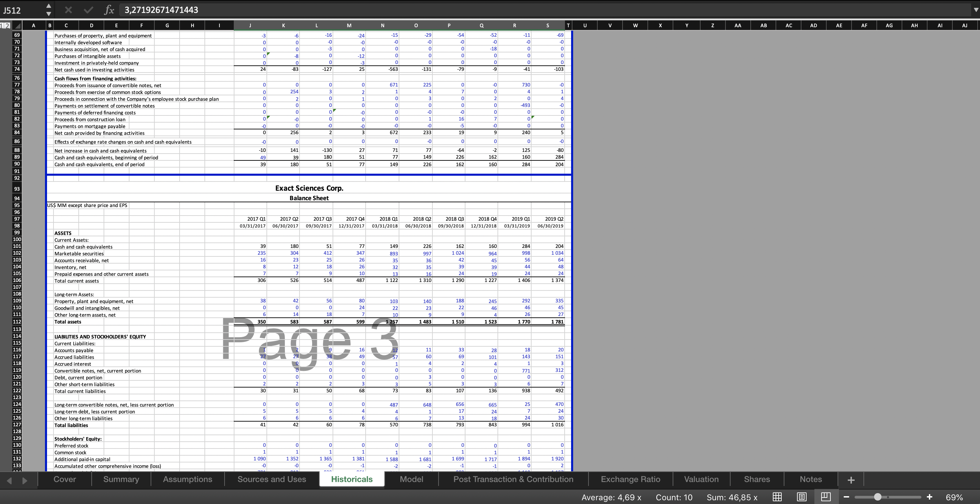This screenshot has height=504, width=980.
Task: Click the 'Sum: 46,85 x' status entry
Action: (732, 497)
